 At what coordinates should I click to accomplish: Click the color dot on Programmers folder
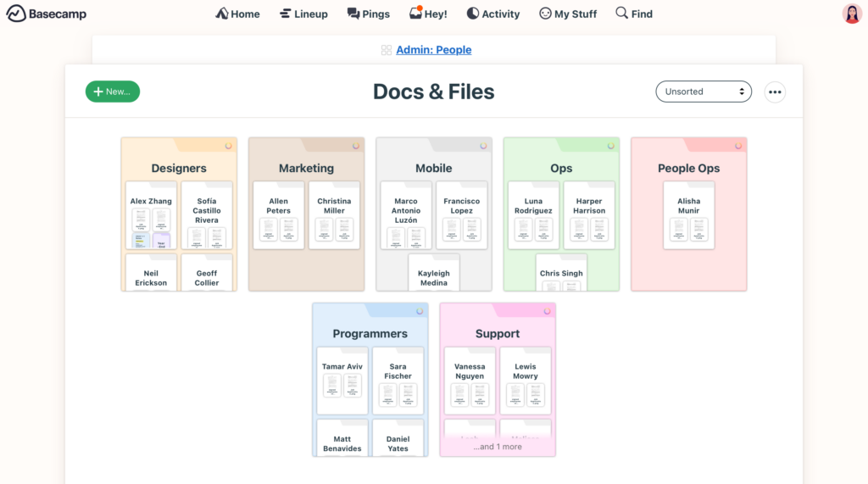click(420, 311)
